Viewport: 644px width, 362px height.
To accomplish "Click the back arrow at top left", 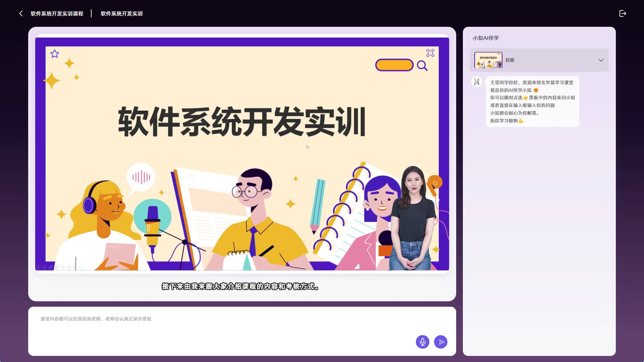I will (x=21, y=13).
